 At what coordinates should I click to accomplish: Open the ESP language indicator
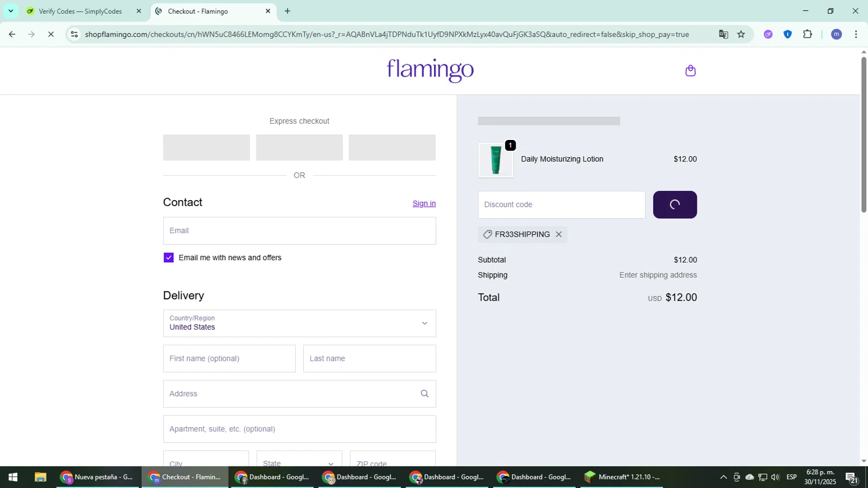(792, 477)
